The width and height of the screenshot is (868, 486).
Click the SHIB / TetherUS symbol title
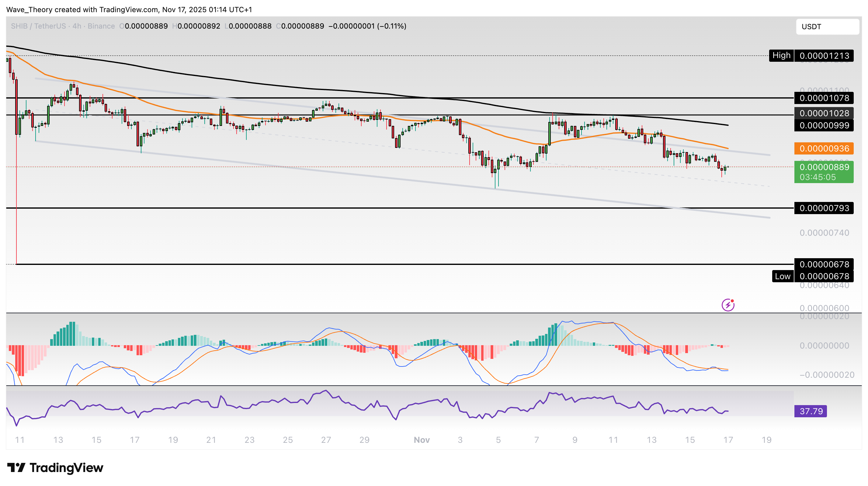(x=38, y=26)
